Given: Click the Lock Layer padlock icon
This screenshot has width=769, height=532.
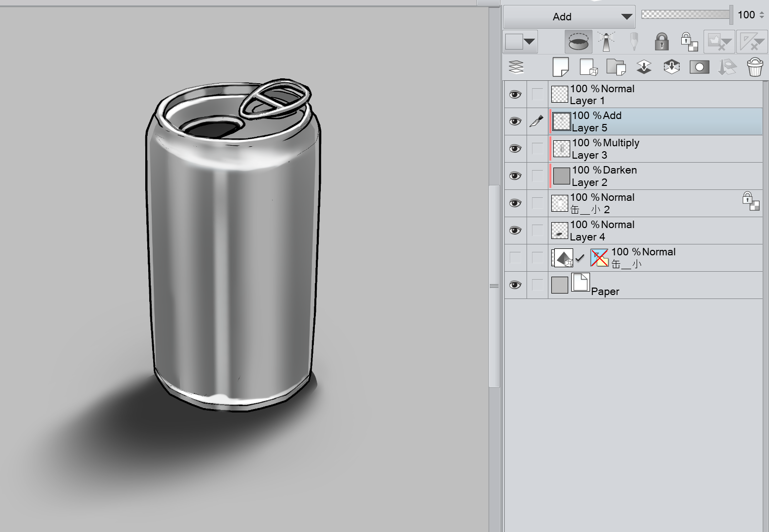Looking at the screenshot, I should pos(661,42).
